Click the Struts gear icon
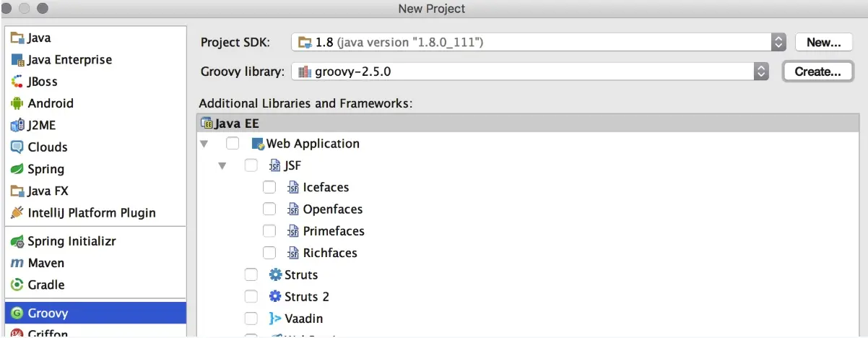 (275, 274)
